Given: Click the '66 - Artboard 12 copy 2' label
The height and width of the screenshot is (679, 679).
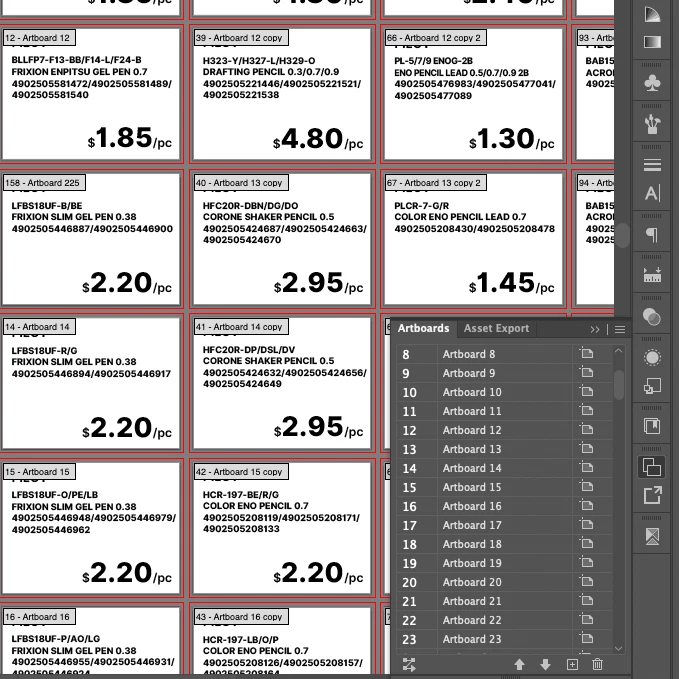Looking at the screenshot, I should click(x=435, y=38).
